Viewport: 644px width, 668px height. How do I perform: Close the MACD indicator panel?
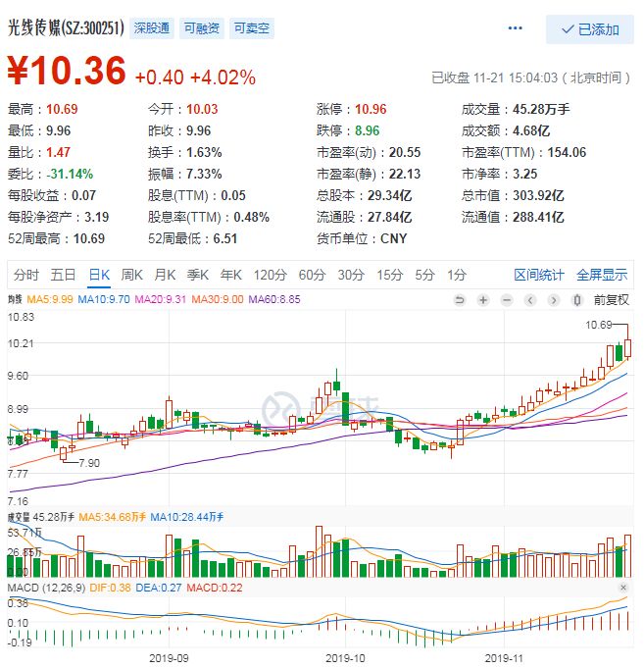click(x=623, y=588)
